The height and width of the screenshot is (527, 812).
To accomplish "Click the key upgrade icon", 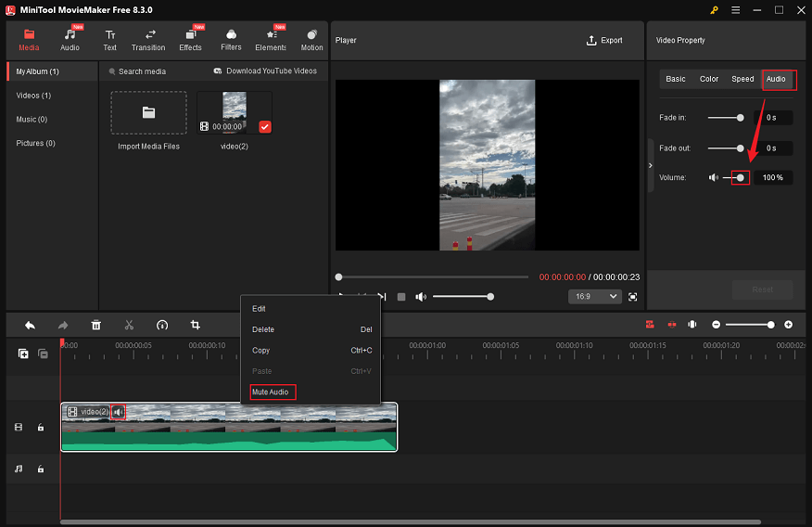I will point(714,10).
